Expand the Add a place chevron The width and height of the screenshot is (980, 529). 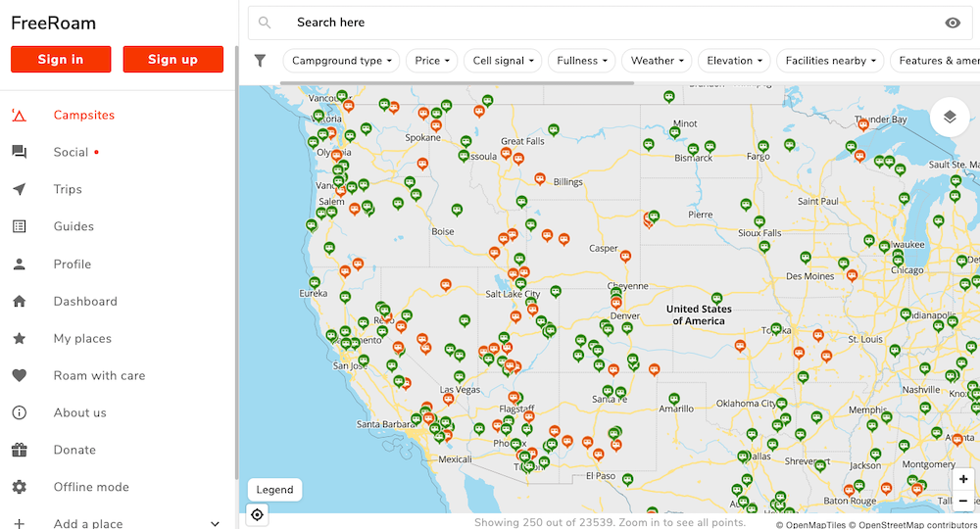215,523
